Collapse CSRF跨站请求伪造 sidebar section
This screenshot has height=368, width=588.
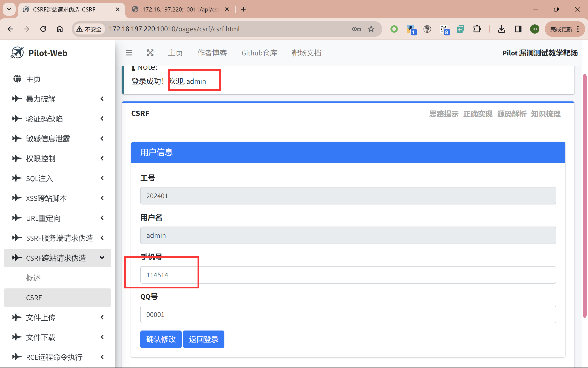(57, 258)
